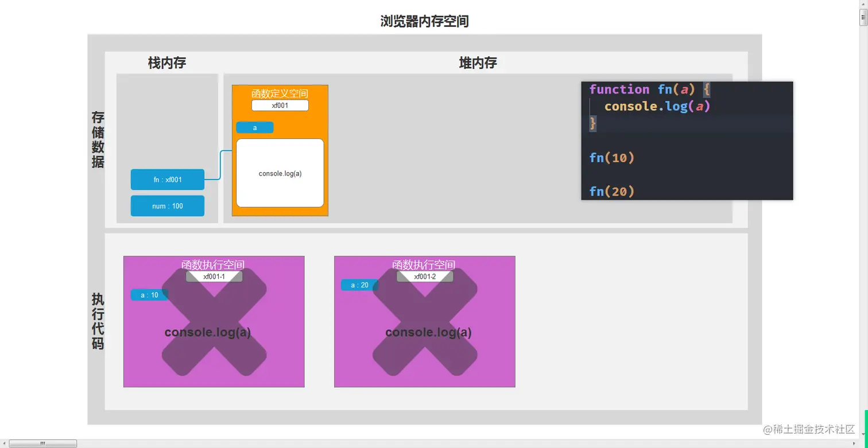The width and height of the screenshot is (868, 448).
Task: Select the a : 20 variable tag
Action: pyautogui.click(x=360, y=285)
